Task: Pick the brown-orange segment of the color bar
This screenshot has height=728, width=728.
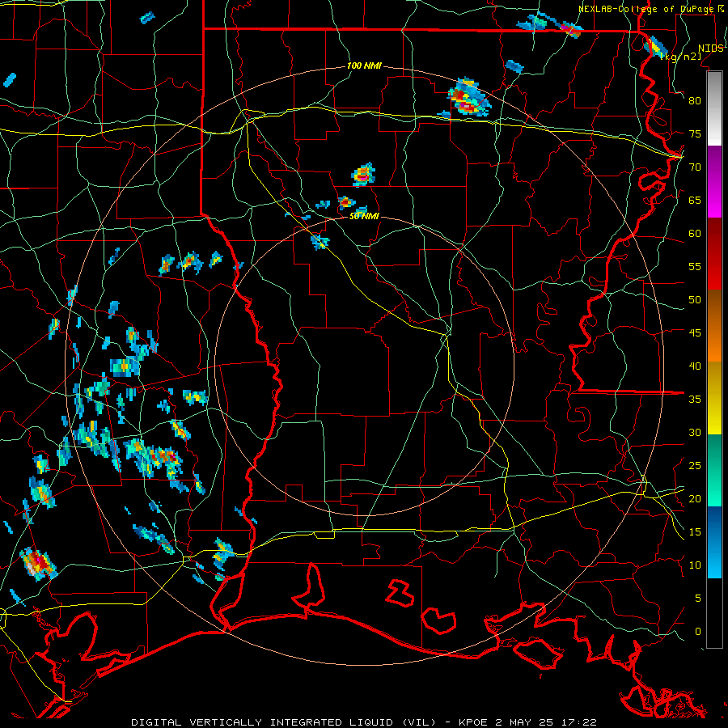Action: point(714,325)
